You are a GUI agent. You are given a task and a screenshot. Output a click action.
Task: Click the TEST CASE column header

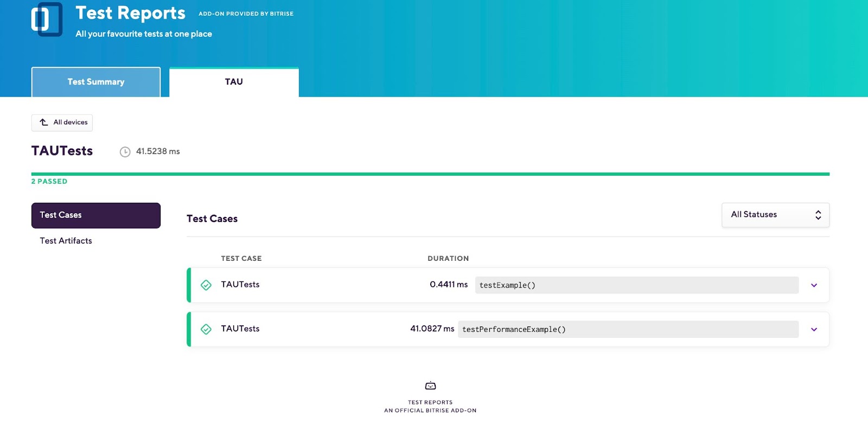click(x=241, y=259)
